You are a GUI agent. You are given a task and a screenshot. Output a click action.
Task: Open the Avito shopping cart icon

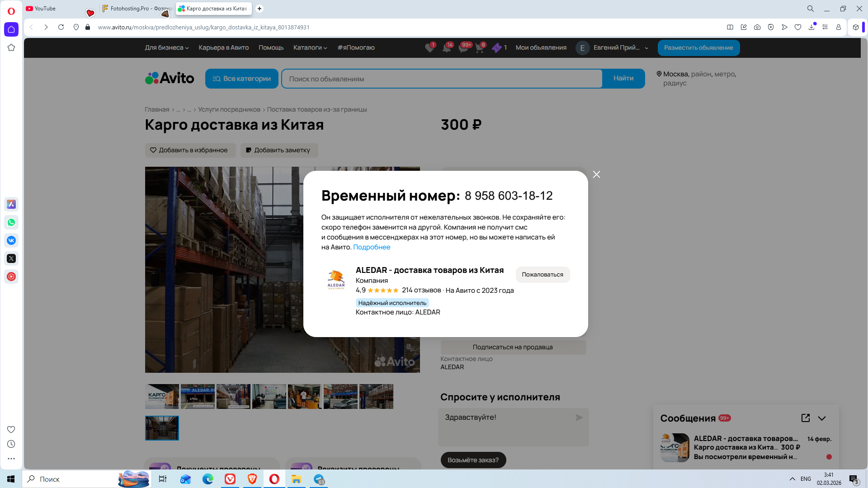click(x=480, y=48)
